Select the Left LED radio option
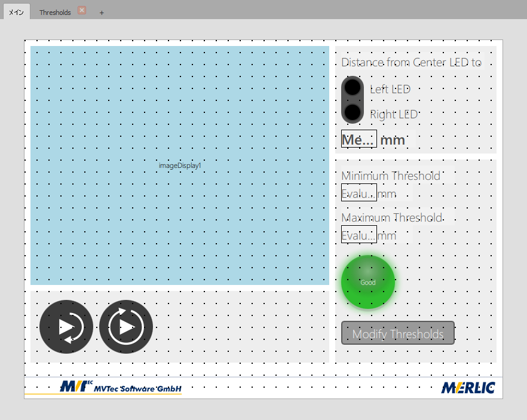Screen dimensions: 527x420 pyautogui.click(x=353, y=88)
